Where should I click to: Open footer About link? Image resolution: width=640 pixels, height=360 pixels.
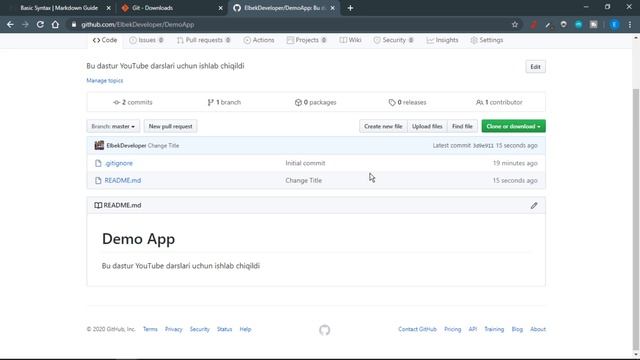(x=538, y=329)
